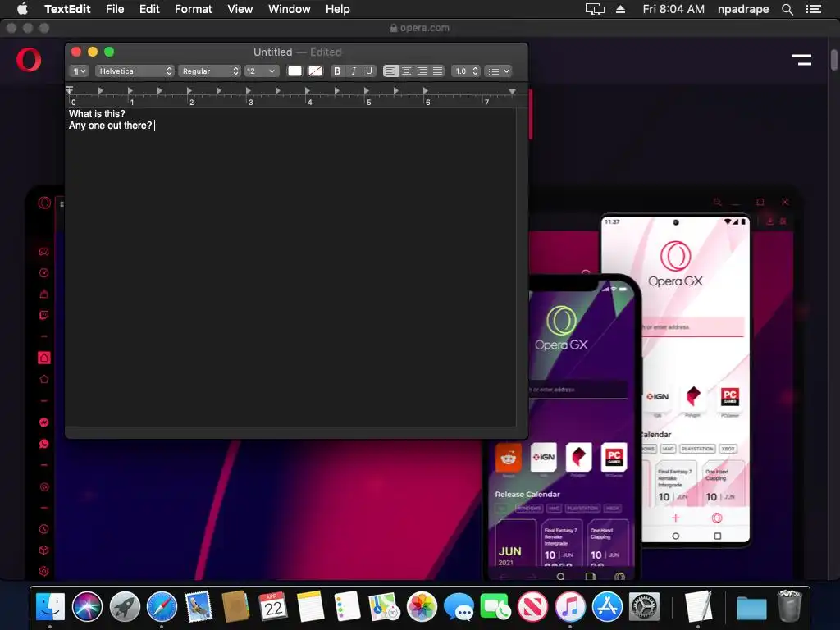Open Notes from the Dock
The image size is (840, 630).
(x=310, y=606)
